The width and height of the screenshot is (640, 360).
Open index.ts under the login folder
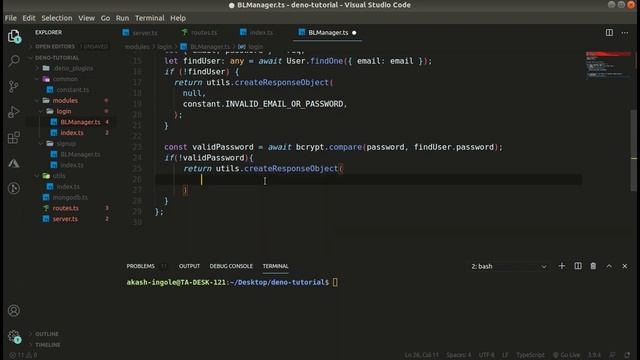click(72, 133)
